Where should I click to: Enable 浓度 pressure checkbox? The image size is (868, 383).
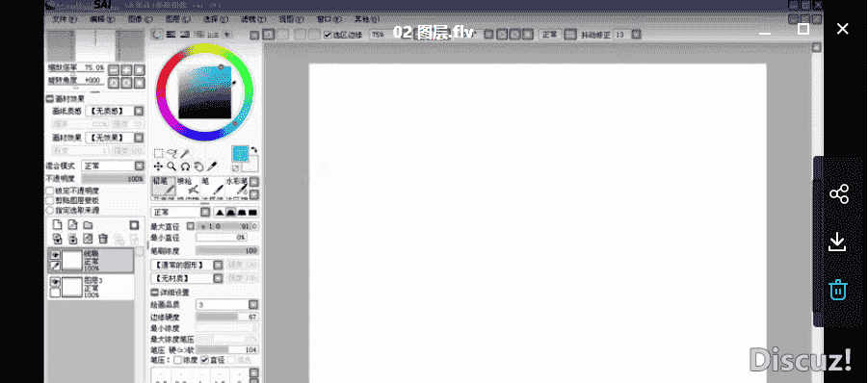pyautogui.click(x=177, y=360)
